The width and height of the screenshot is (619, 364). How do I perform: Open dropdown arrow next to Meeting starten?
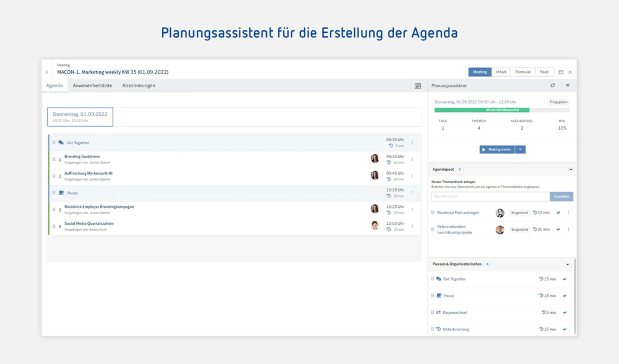(520, 150)
